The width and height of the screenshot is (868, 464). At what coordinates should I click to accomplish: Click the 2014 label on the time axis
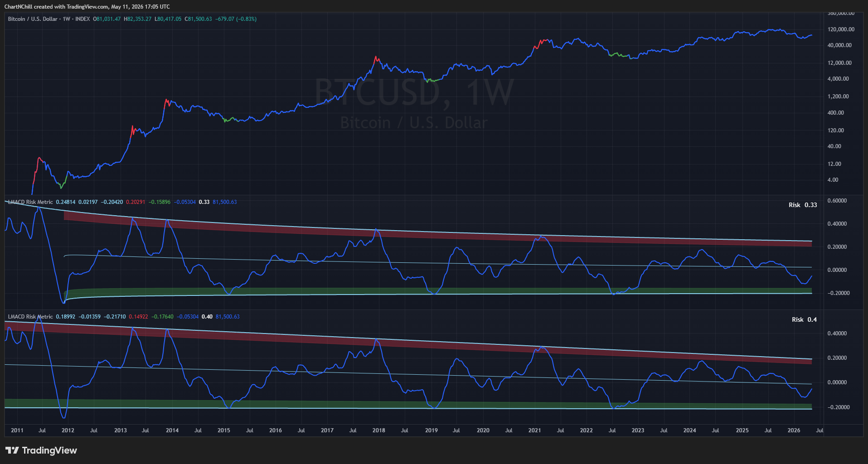point(172,430)
